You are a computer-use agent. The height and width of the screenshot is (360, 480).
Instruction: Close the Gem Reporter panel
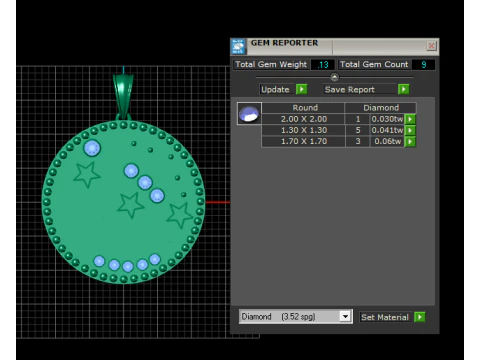[x=431, y=46]
